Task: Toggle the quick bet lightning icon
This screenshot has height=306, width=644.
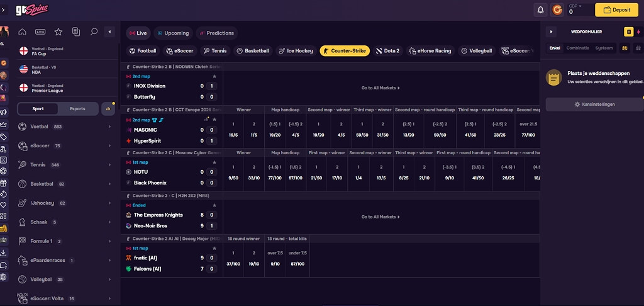Action: (639, 31)
